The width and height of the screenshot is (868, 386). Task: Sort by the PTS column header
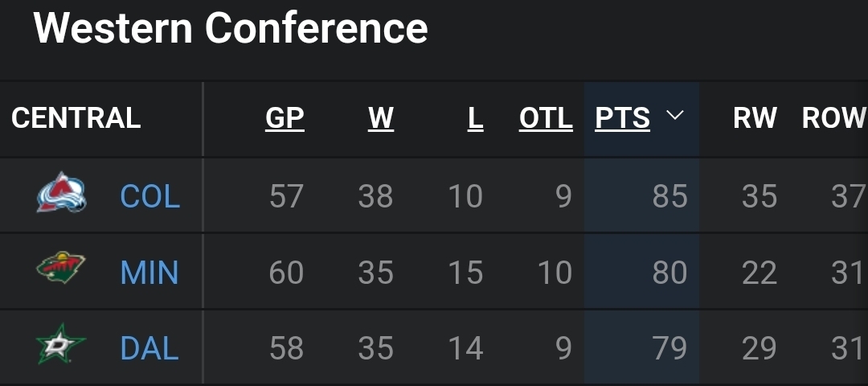point(622,118)
